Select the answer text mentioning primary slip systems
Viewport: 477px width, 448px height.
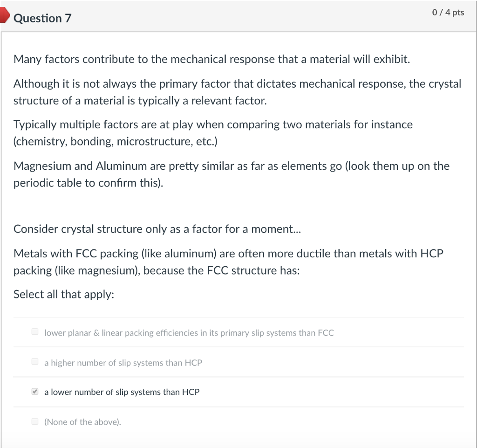[x=189, y=333]
